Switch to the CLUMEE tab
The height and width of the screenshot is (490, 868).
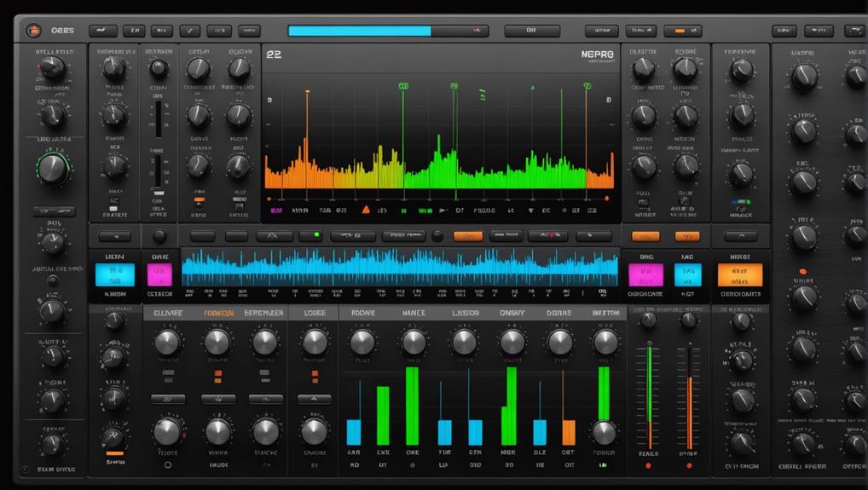168,313
